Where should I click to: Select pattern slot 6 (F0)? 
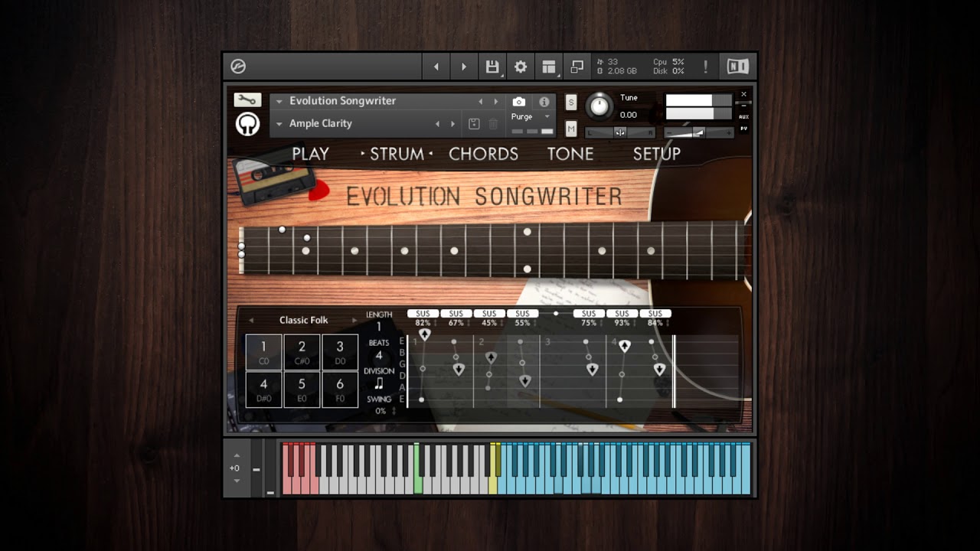tap(340, 390)
